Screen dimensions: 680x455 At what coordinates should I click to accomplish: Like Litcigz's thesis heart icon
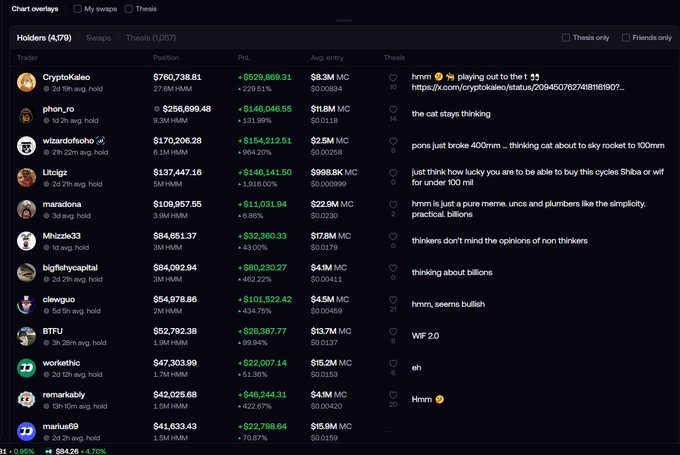(393, 172)
